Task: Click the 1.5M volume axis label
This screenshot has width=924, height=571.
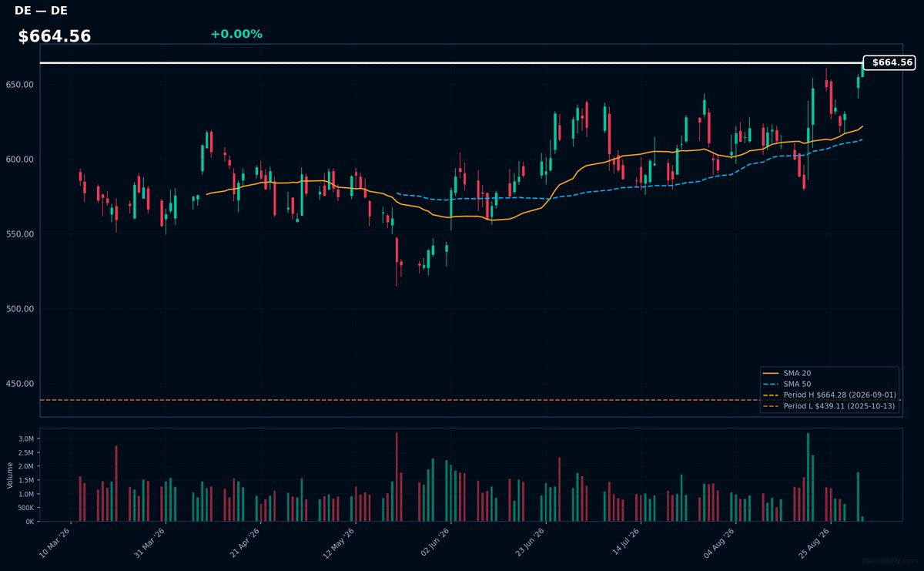Action: coord(26,480)
